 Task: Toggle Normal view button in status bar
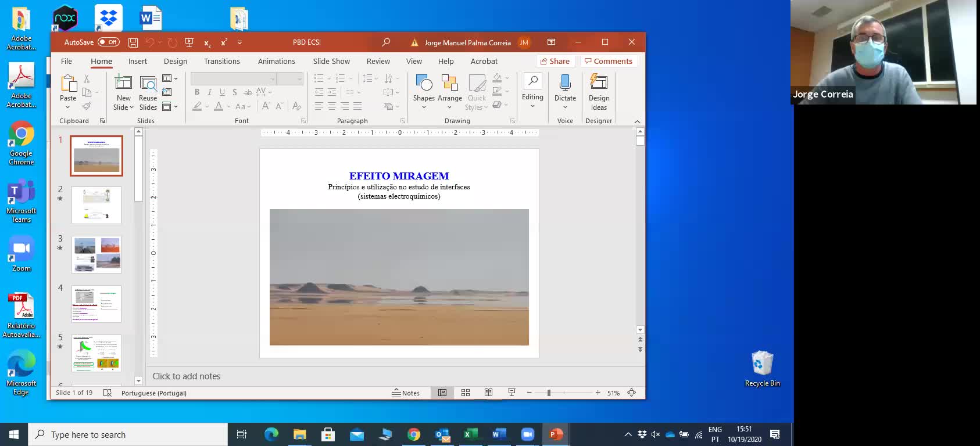coord(442,393)
